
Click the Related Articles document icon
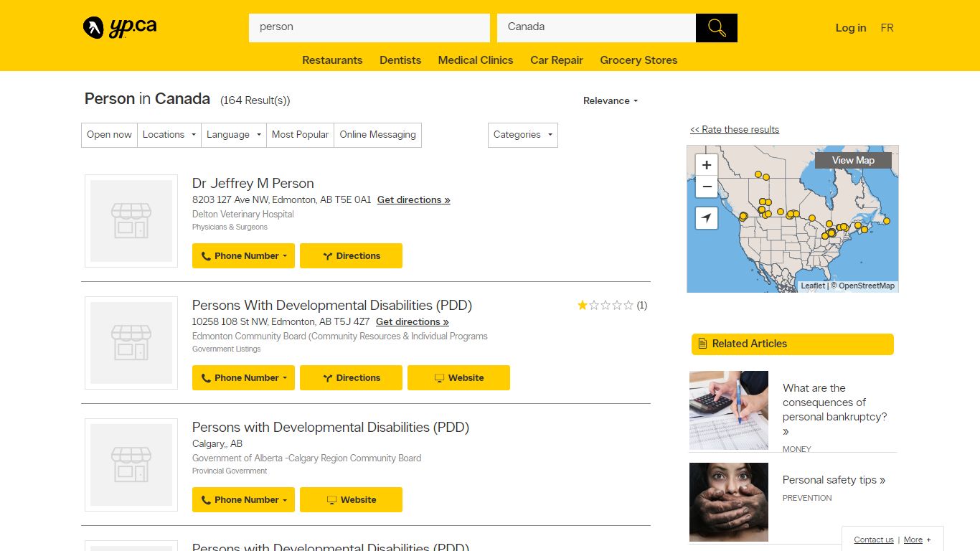(702, 344)
